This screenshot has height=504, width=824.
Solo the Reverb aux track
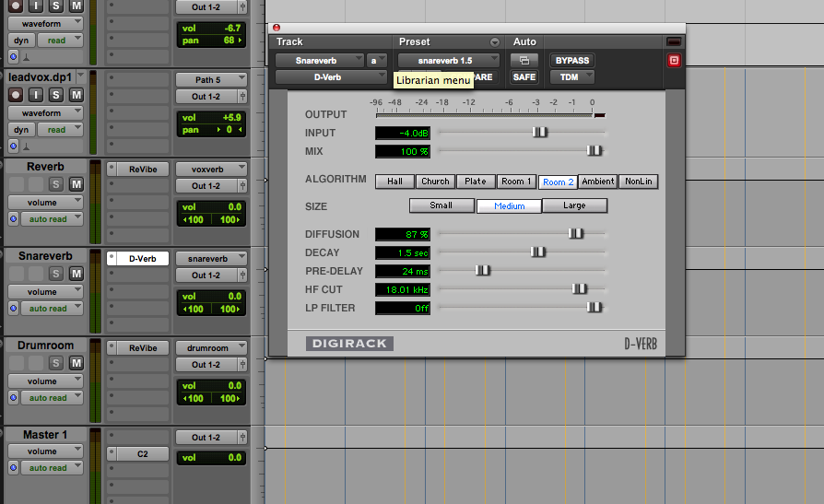click(x=55, y=184)
